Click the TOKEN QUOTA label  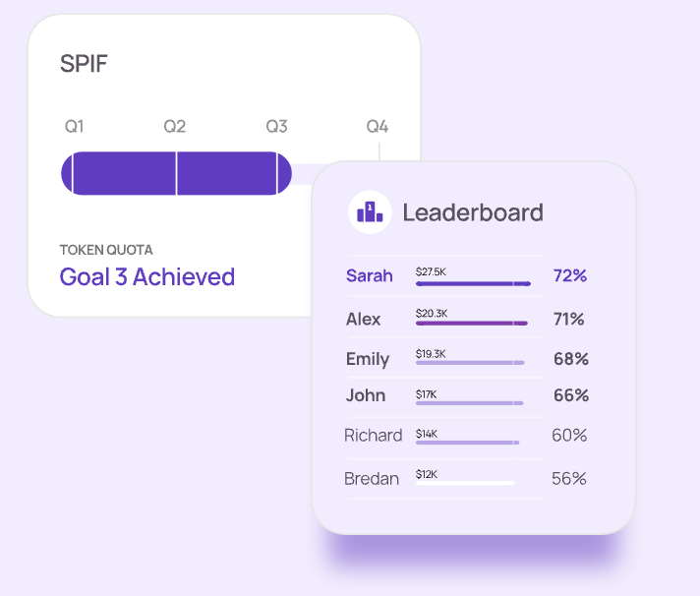(106, 250)
